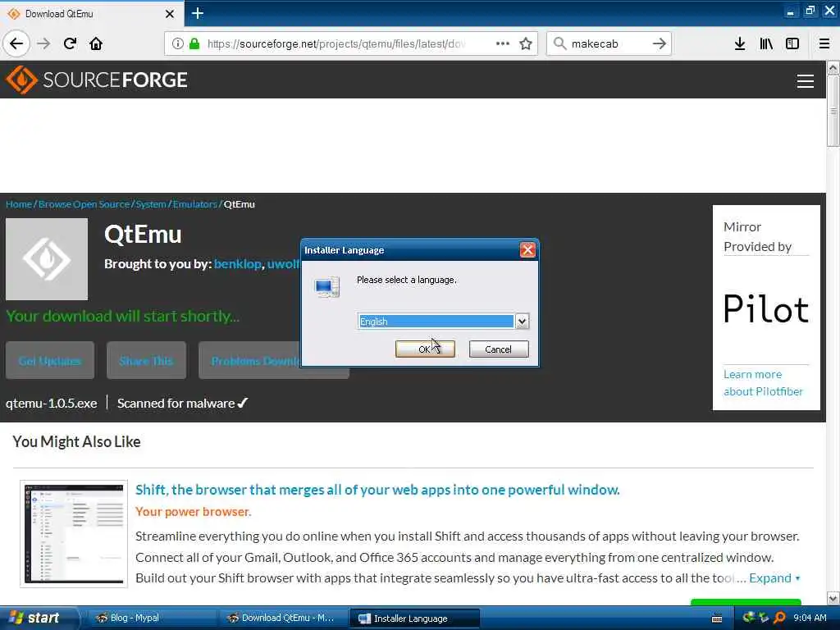Submit the makecab search arrow
This screenshot has height=630, width=840.
point(660,43)
